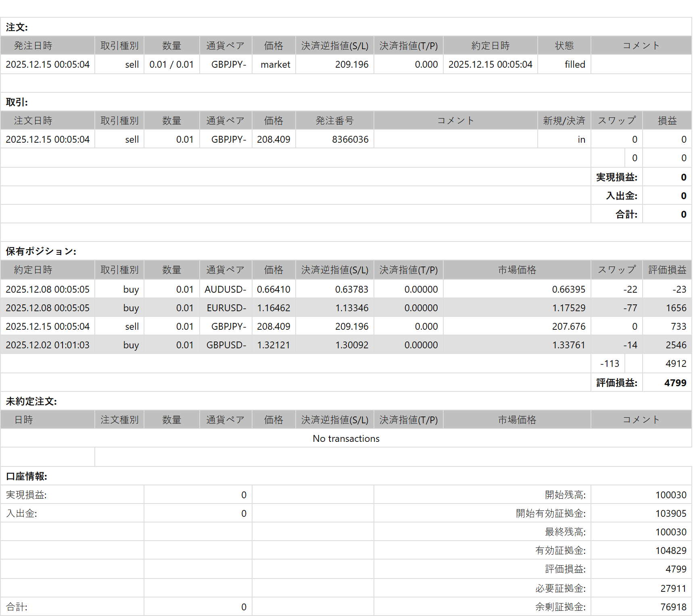
Task: Click market price 207.676
Action: (x=568, y=327)
